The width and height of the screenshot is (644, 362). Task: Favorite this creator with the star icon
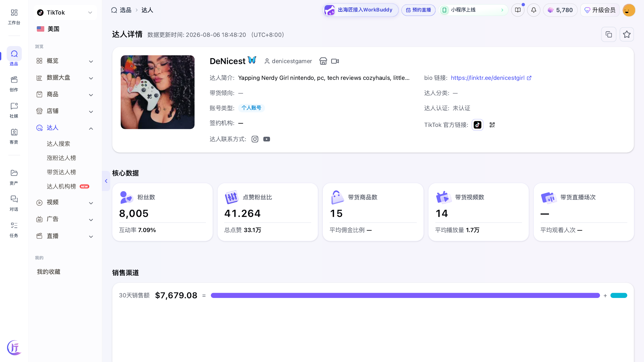point(627,34)
